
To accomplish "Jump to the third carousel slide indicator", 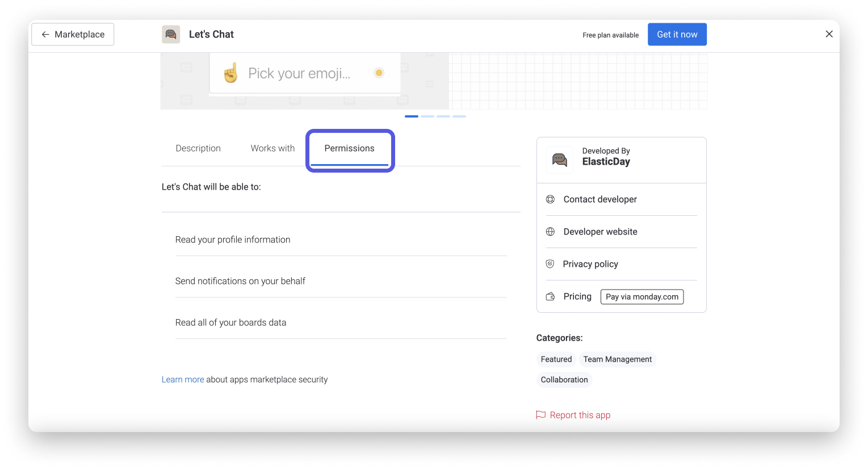I will click(443, 116).
